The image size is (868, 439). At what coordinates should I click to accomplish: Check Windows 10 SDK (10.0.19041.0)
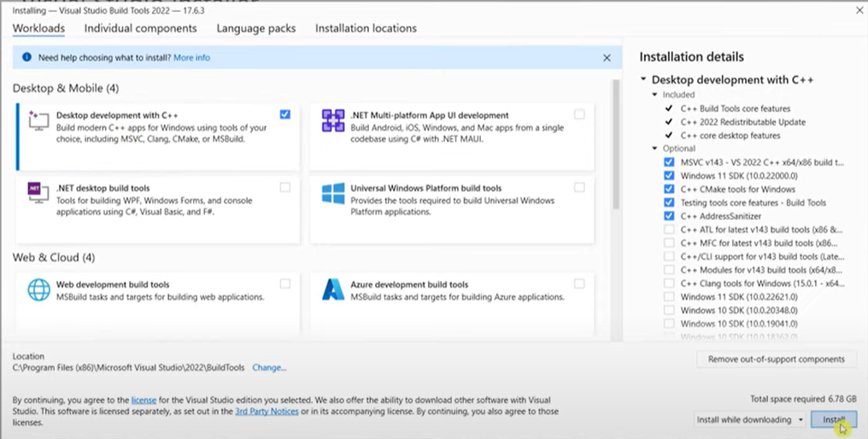(669, 324)
